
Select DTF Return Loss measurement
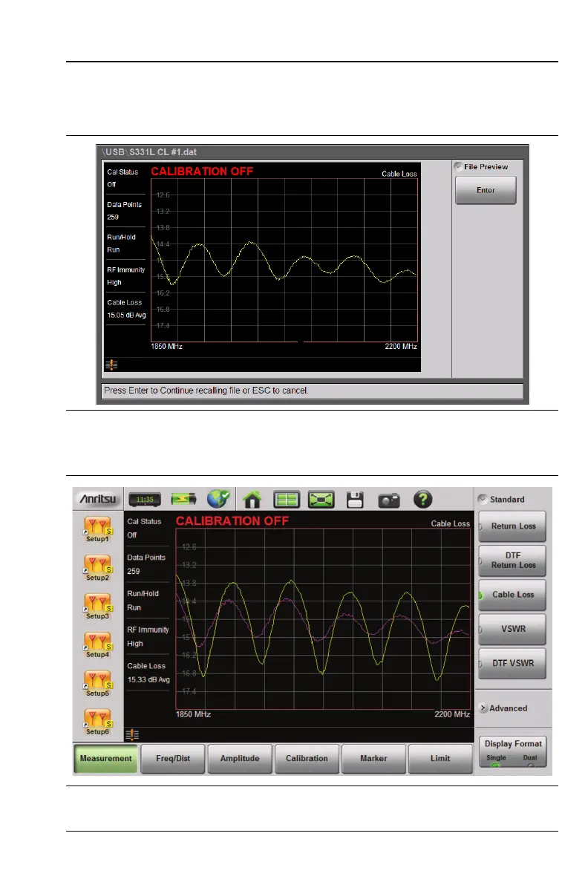tap(512, 561)
